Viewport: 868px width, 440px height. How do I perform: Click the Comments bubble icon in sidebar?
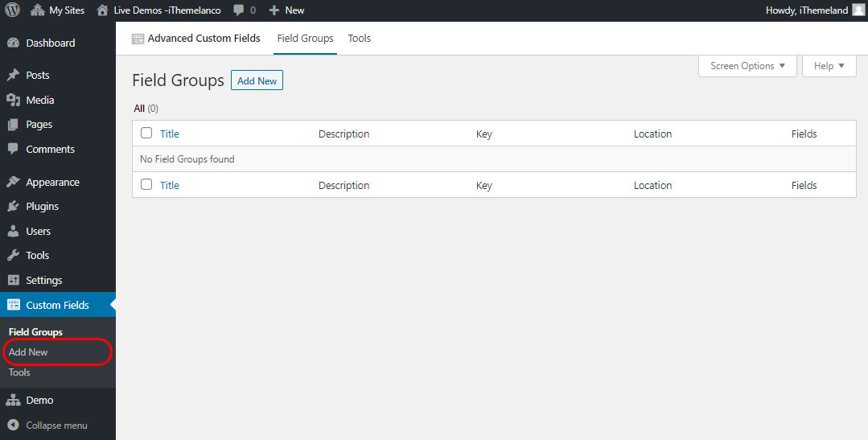point(14,149)
